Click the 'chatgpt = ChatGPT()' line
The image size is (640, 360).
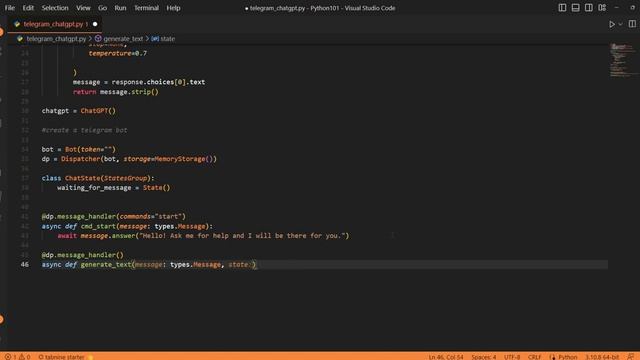78,111
